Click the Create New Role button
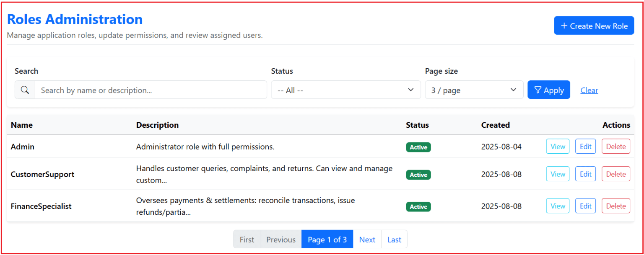644x255 pixels. 594,26
